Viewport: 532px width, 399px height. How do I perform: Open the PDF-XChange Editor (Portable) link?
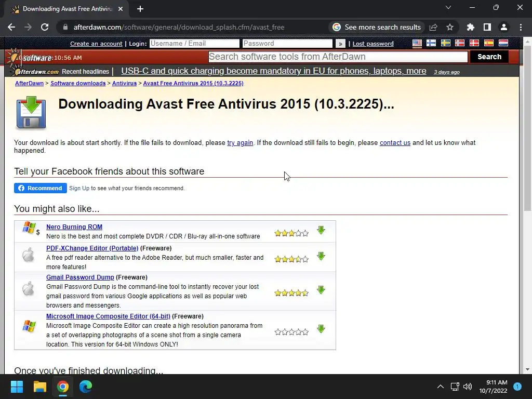tap(92, 248)
